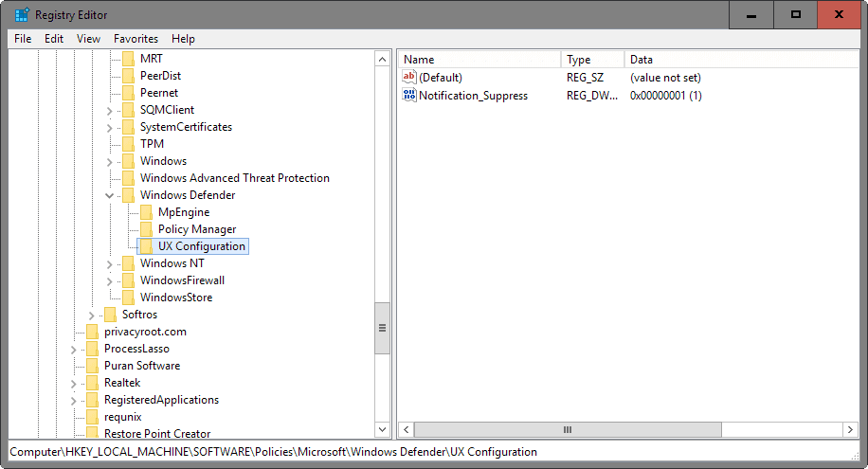Click the MRT folder icon

(128, 59)
